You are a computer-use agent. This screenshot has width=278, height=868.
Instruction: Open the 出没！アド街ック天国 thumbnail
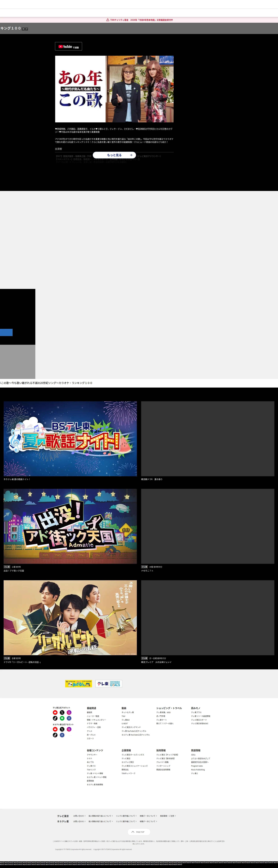[70, 526]
